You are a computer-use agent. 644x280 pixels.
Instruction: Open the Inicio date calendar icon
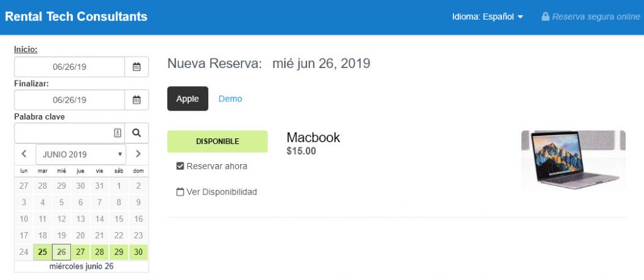click(136, 67)
